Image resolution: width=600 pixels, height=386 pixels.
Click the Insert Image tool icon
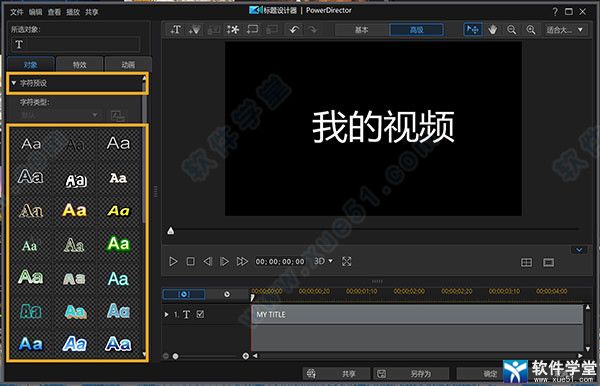coord(214,29)
